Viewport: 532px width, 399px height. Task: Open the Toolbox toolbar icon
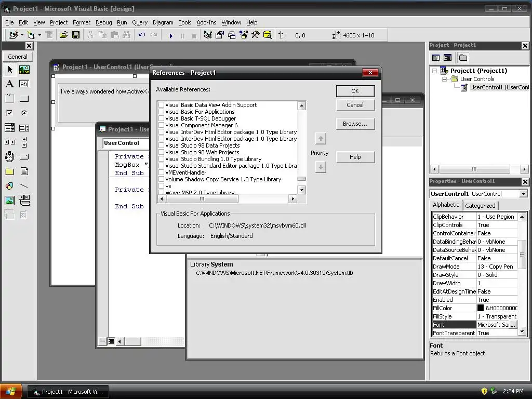[x=256, y=35]
